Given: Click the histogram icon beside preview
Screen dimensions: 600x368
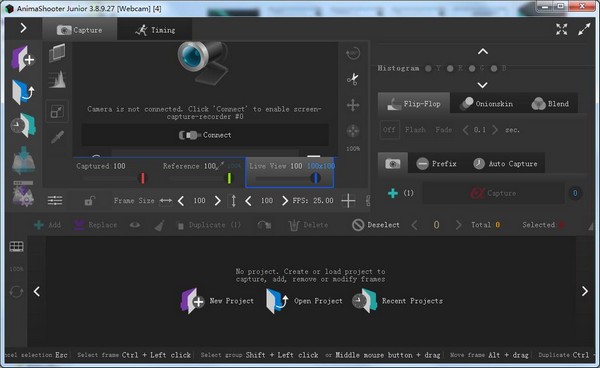Looking at the screenshot, I should click(x=57, y=80).
